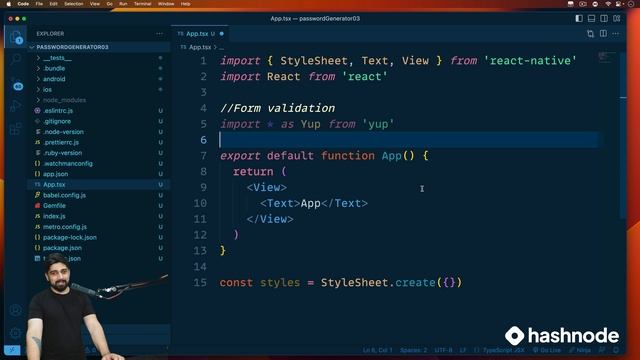Open the Manage gear icon
The height and width of the screenshot is (360, 640).
16,333
